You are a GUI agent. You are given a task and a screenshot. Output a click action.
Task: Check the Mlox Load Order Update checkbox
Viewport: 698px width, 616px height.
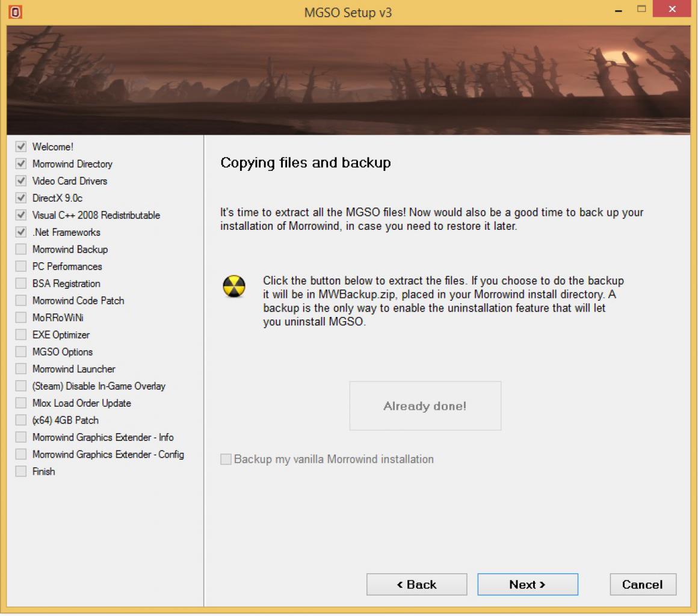pyautogui.click(x=21, y=403)
